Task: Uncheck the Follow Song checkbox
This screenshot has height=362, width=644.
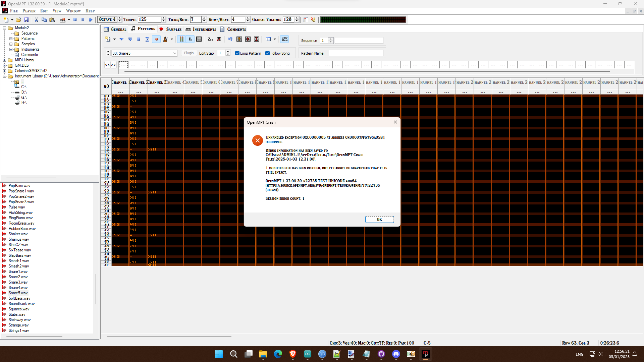Action: [267, 53]
